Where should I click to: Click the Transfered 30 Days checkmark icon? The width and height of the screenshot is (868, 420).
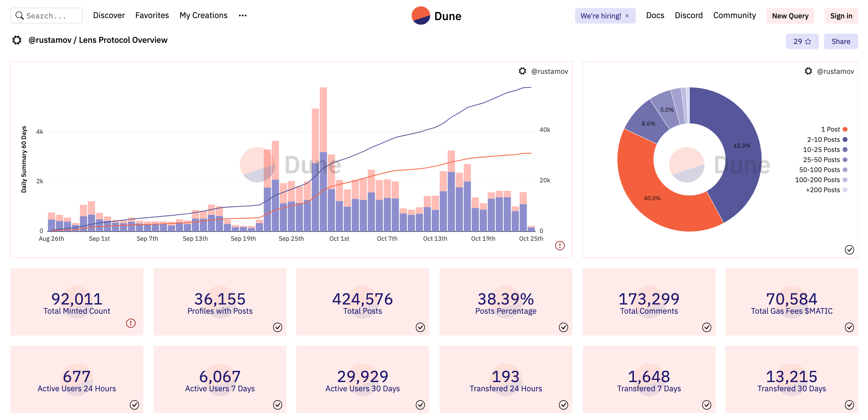849,405
